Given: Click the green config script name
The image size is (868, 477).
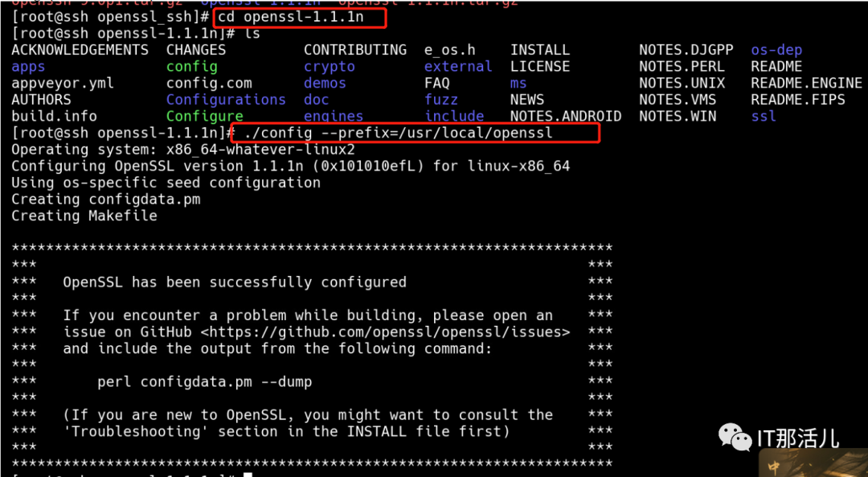Looking at the screenshot, I should coord(191,67).
